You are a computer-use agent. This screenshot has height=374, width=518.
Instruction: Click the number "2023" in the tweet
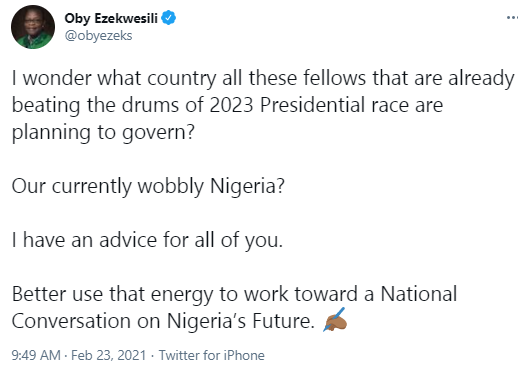[x=232, y=105]
